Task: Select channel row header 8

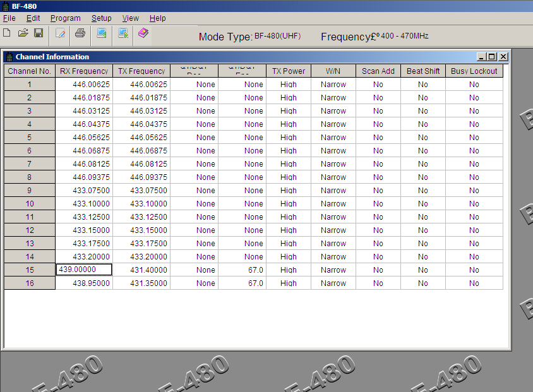Action: click(30, 177)
